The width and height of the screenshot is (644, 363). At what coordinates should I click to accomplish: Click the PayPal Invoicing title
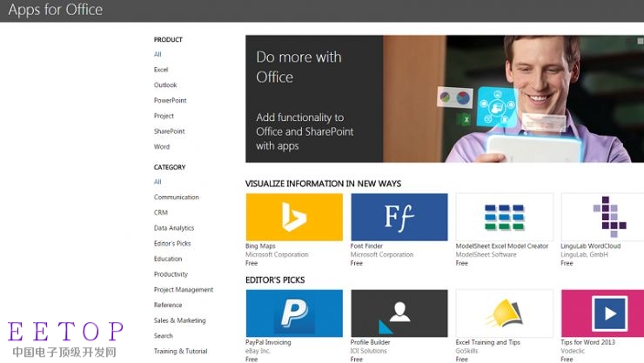tap(268, 342)
